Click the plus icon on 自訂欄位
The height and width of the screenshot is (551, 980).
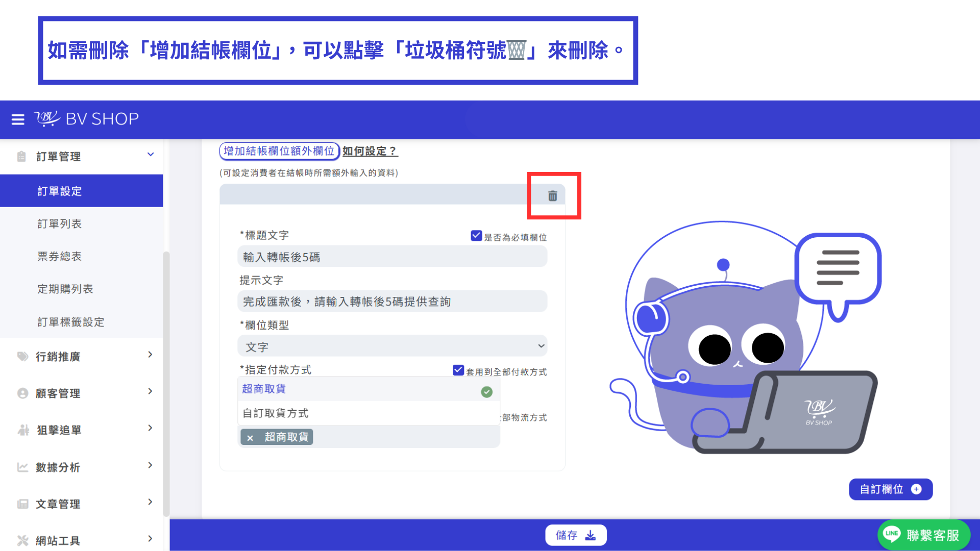(x=917, y=489)
